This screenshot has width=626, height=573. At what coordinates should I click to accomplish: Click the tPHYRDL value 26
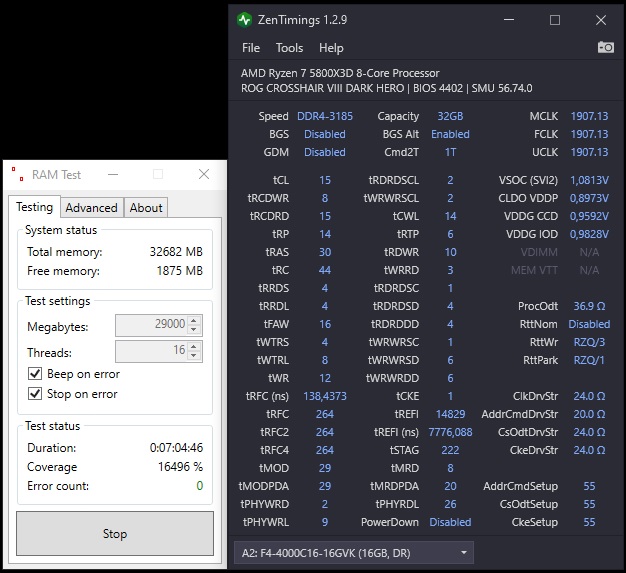(450, 504)
